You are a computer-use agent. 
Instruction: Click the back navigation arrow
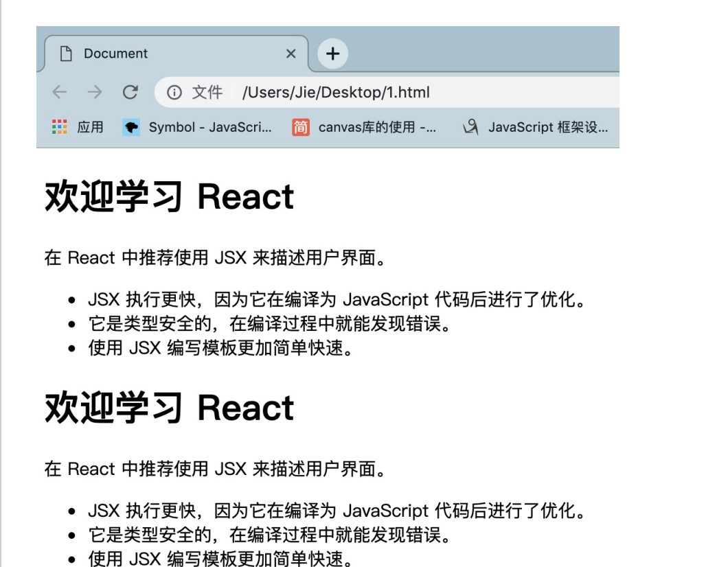pos(60,92)
